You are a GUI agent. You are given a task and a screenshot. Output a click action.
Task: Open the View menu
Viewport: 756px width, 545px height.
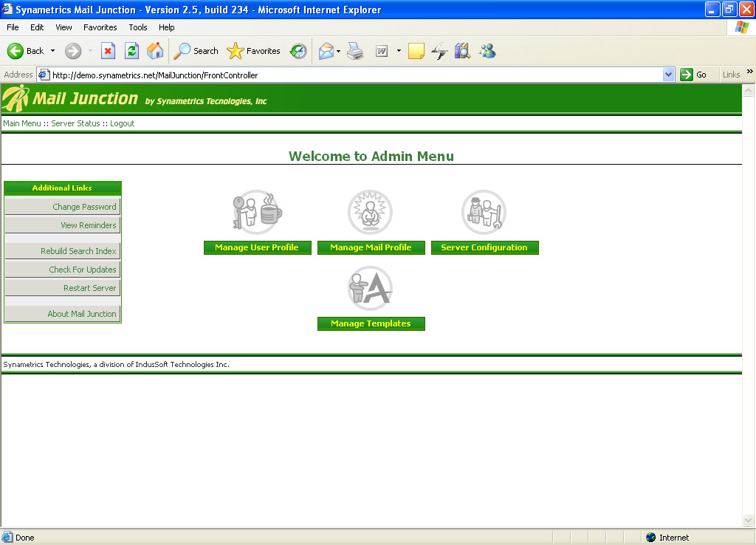point(63,27)
